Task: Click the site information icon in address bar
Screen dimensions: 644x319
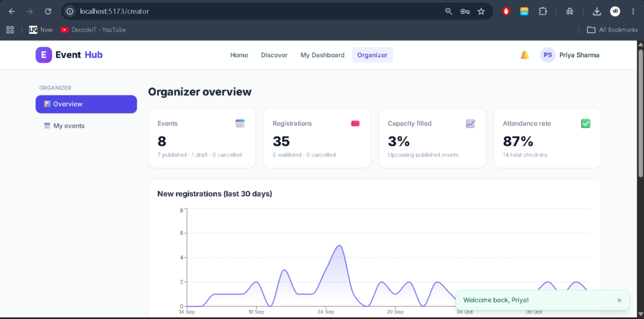Action: click(70, 11)
